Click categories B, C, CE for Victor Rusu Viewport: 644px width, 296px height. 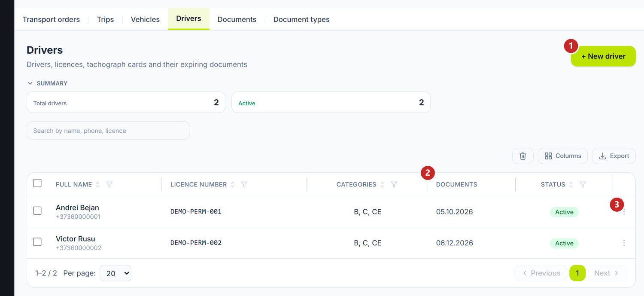368,243
